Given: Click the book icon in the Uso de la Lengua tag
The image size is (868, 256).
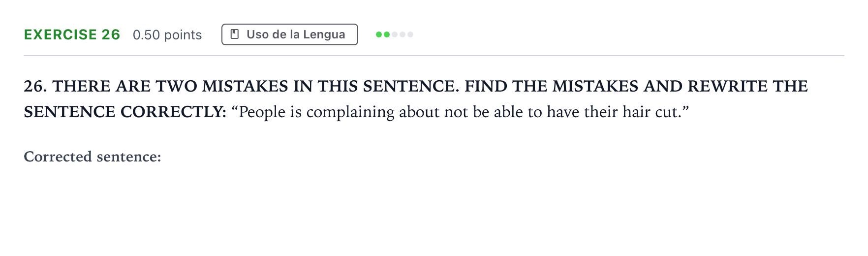Looking at the screenshot, I should coord(235,34).
